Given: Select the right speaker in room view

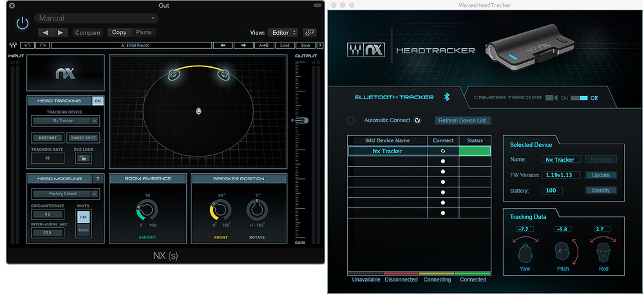Looking at the screenshot, I should (x=223, y=75).
